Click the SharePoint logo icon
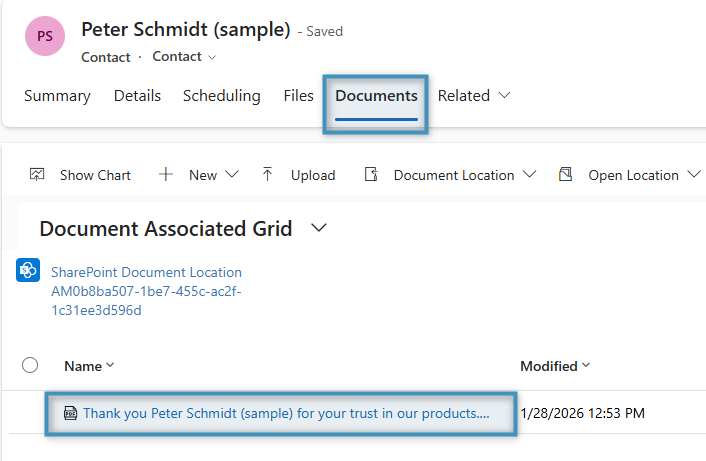Image resolution: width=706 pixels, height=461 pixels. (x=28, y=271)
